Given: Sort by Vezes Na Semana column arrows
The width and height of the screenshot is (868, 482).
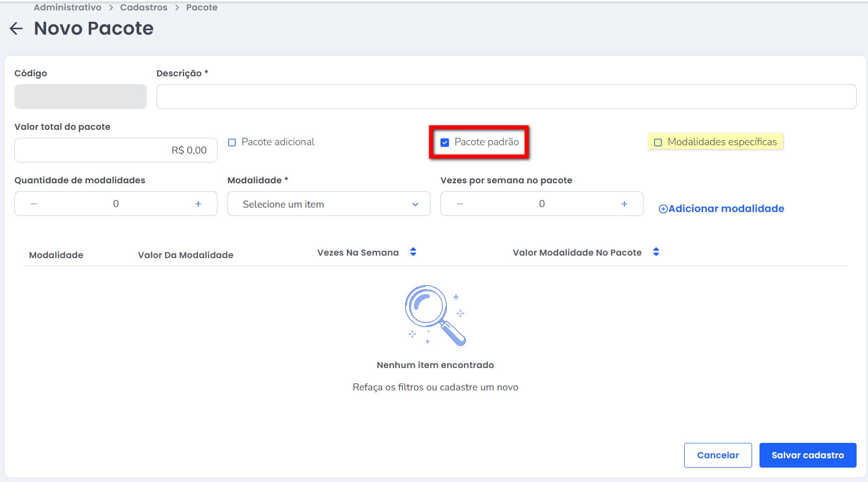Looking at the screenshot, I should pos(413,252).
